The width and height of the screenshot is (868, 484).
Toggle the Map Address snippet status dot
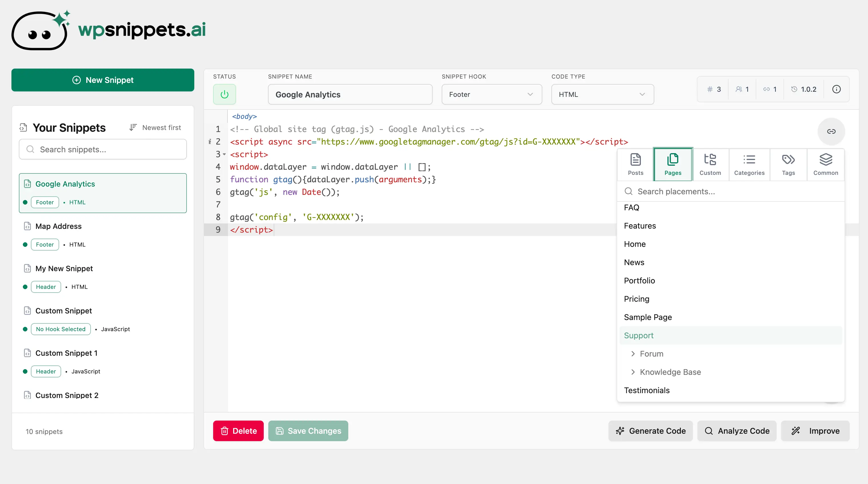25,244
